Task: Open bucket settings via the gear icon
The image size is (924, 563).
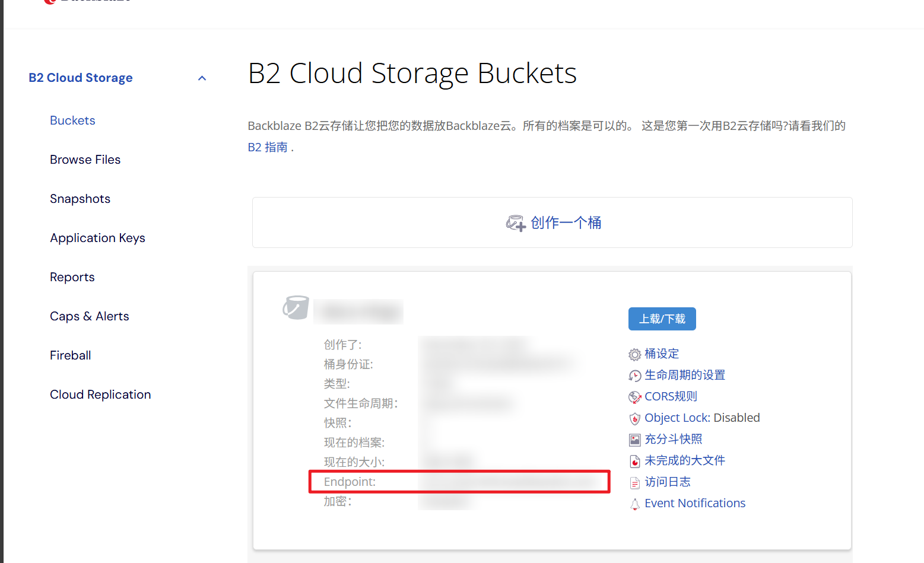Action: [x=634, y=354]
